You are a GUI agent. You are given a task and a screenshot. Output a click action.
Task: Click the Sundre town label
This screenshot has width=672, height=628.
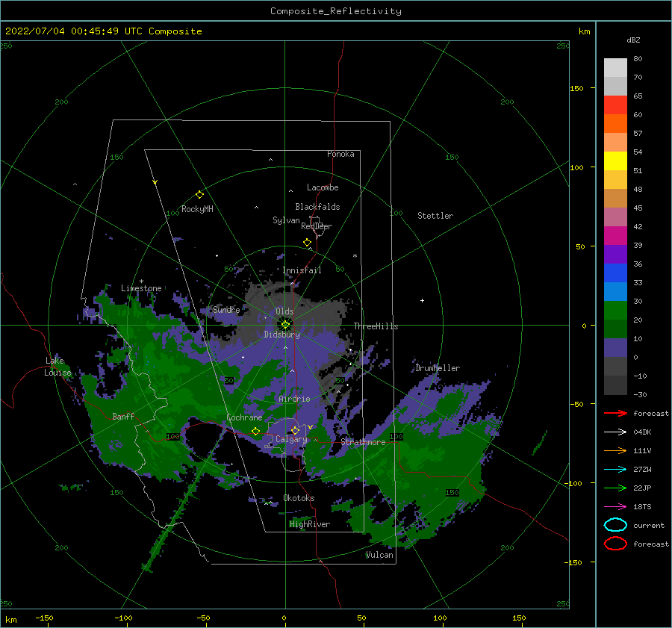(x=226, y=309)
